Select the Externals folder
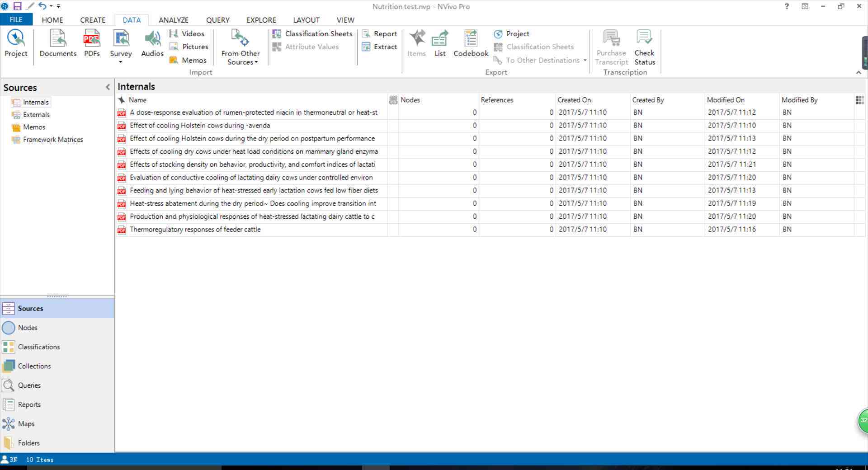The image size is (868, 470). [x=31, y=115]
